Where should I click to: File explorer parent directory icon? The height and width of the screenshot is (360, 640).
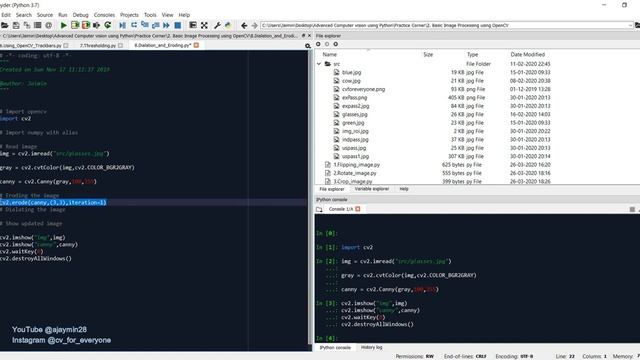[x=336, y=44]
